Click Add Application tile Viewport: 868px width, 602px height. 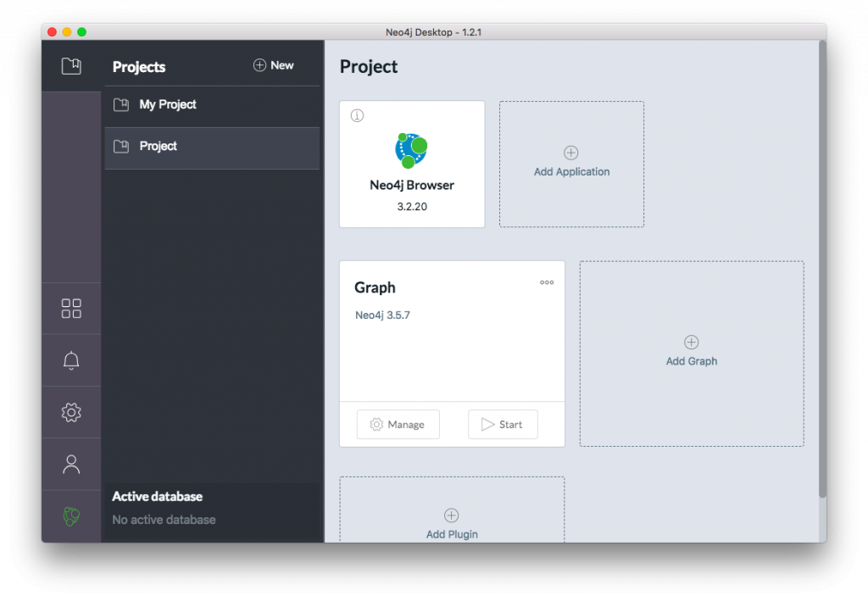click(571, 164)
